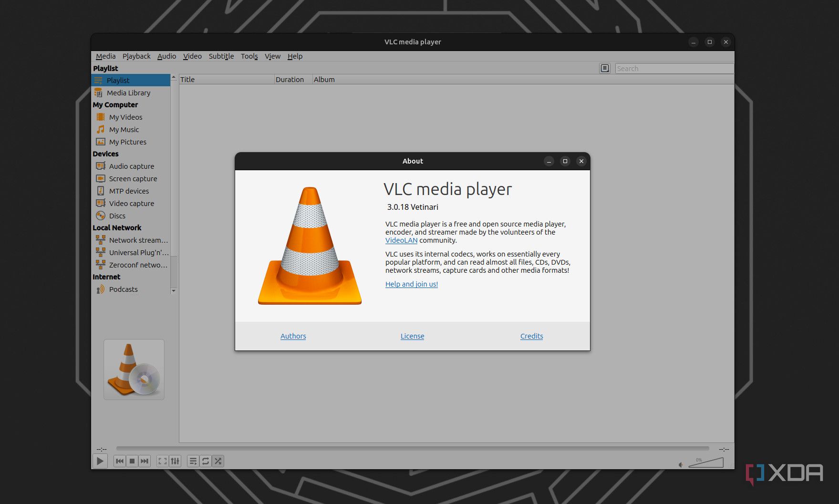Select Podcasts under Internet
The height and width of the screenshot is (504, 839).
click(x=123, y=289)
